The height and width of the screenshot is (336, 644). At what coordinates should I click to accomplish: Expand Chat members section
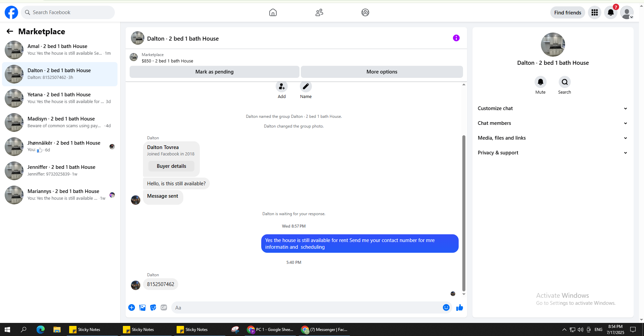553,123
